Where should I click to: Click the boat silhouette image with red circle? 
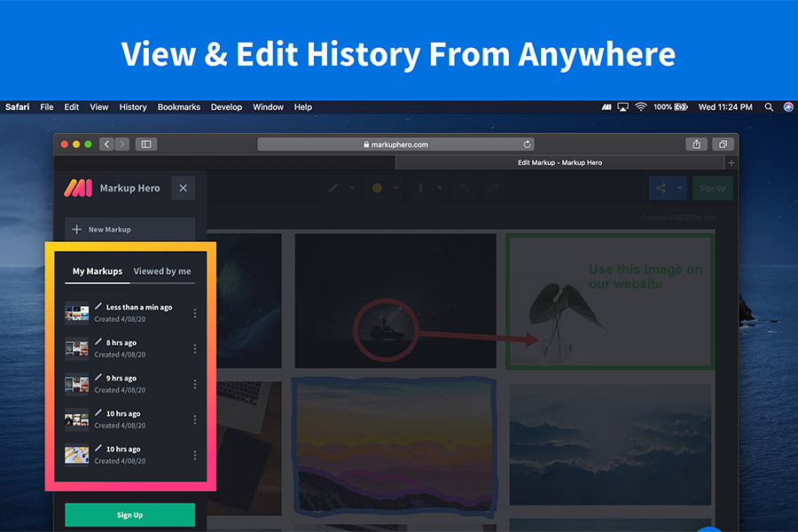[395, 301]
